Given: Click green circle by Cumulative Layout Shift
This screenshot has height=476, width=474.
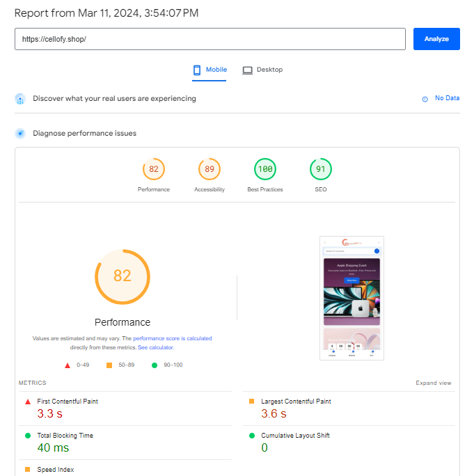Looking at the screenshot, I should [x=252, y=436].
